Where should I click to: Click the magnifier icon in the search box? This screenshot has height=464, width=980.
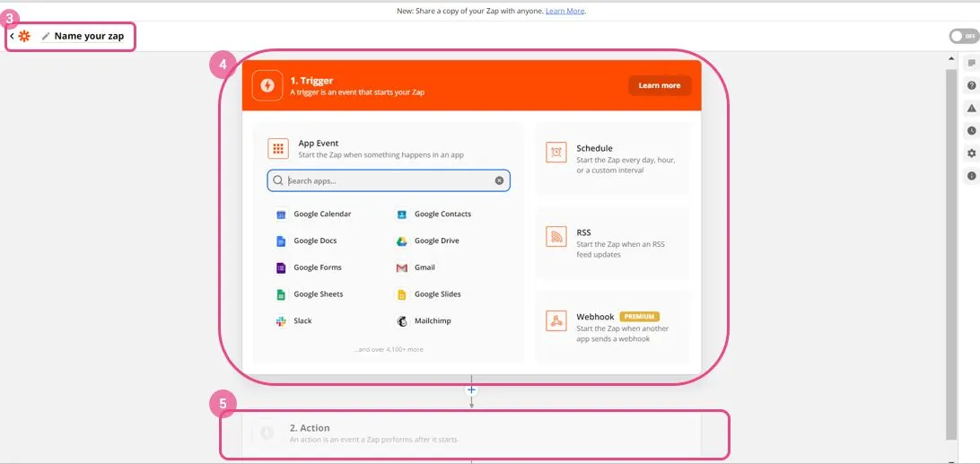[278, 180]
